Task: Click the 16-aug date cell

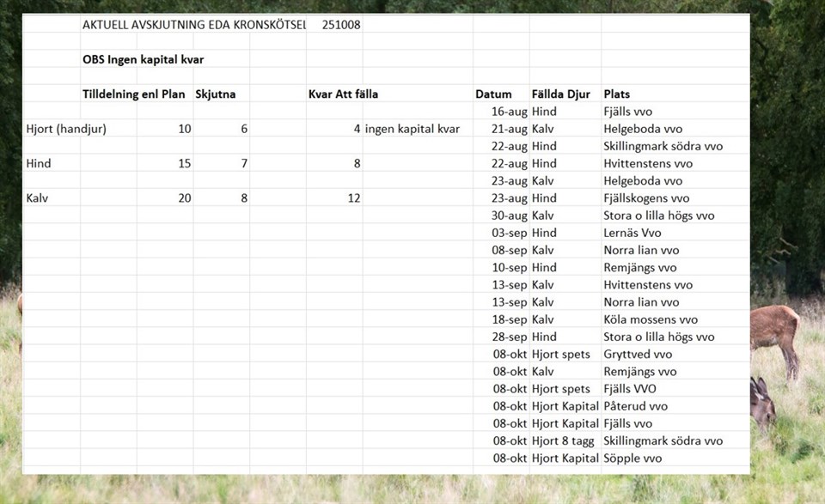Action: tap(510, 112)
